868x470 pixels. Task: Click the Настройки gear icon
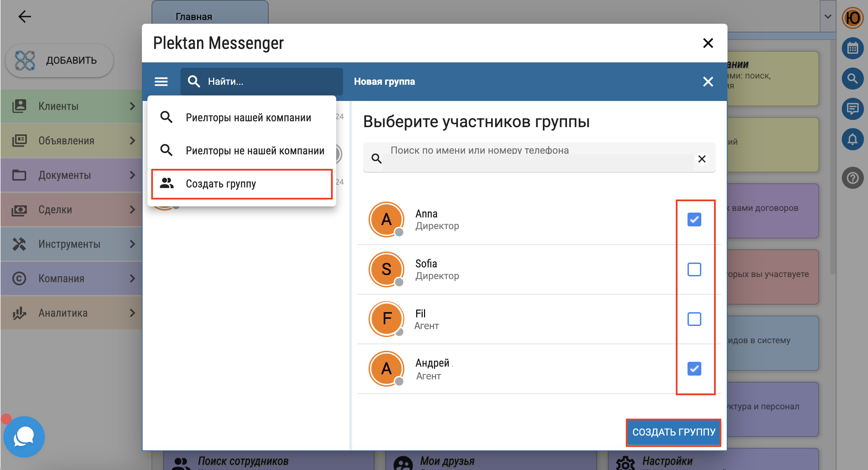click(x=625, y=463)
